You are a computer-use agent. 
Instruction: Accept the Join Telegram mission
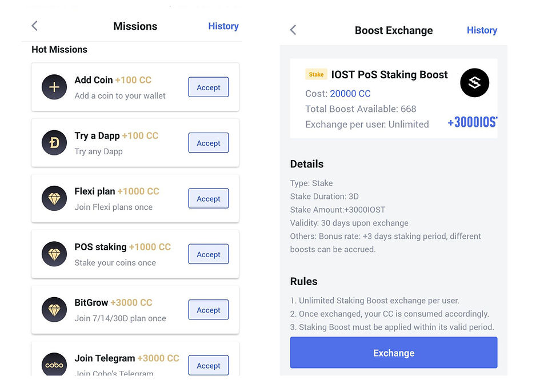[x=209, y=365]
